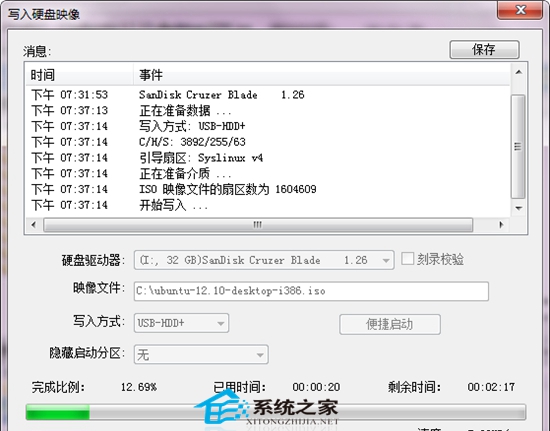Click the horizontal scrollbar thumb
This screenshot has width=550, height=431.
pyautogui.click(x=258, y=225)
